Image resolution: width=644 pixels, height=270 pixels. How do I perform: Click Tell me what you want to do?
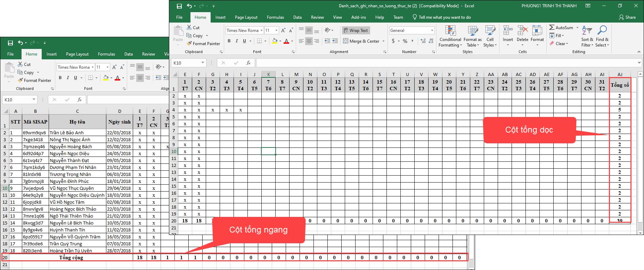(x=445, y=17)
